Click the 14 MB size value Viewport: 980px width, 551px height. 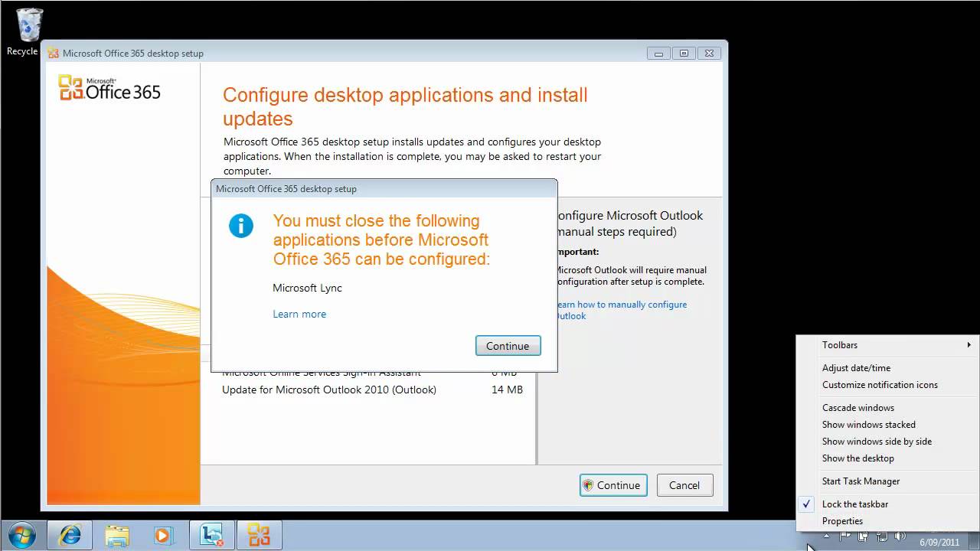point(507,390)
